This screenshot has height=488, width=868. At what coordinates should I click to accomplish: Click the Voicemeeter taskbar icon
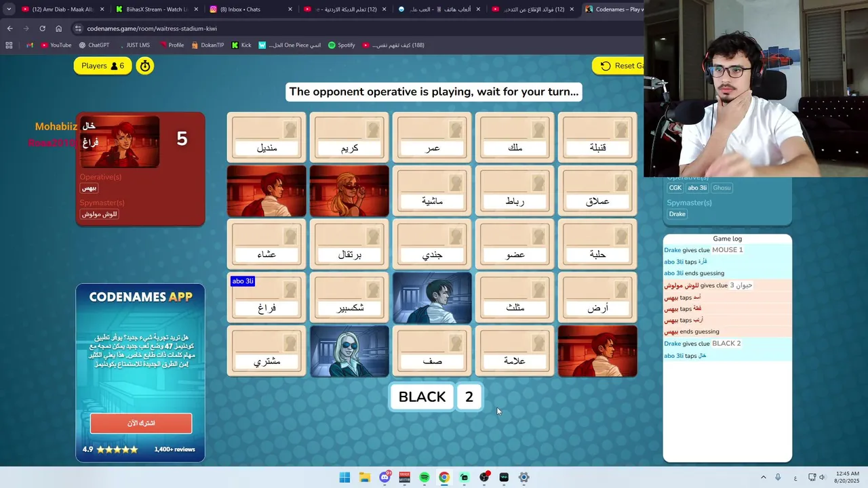pyautogui.click(x=405, y=477)
